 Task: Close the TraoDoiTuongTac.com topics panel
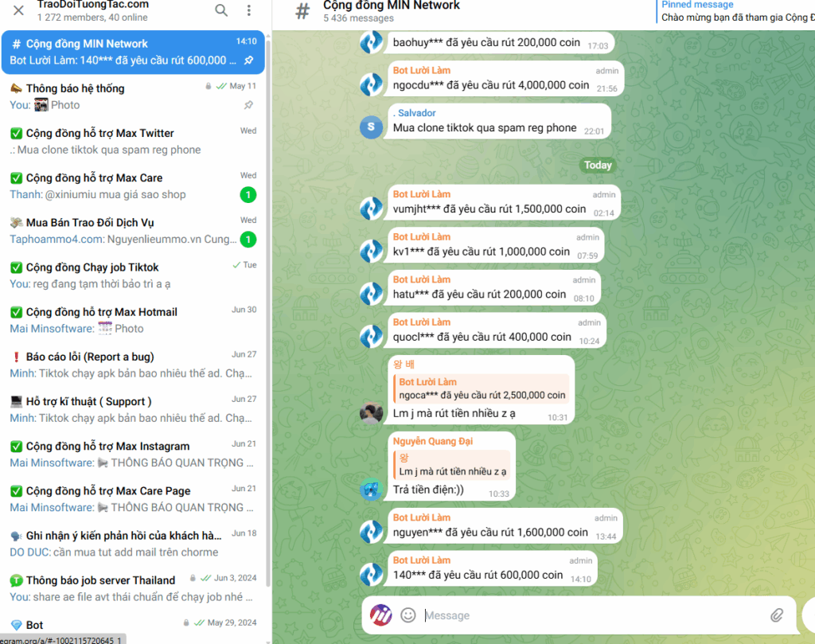(19, 10)
